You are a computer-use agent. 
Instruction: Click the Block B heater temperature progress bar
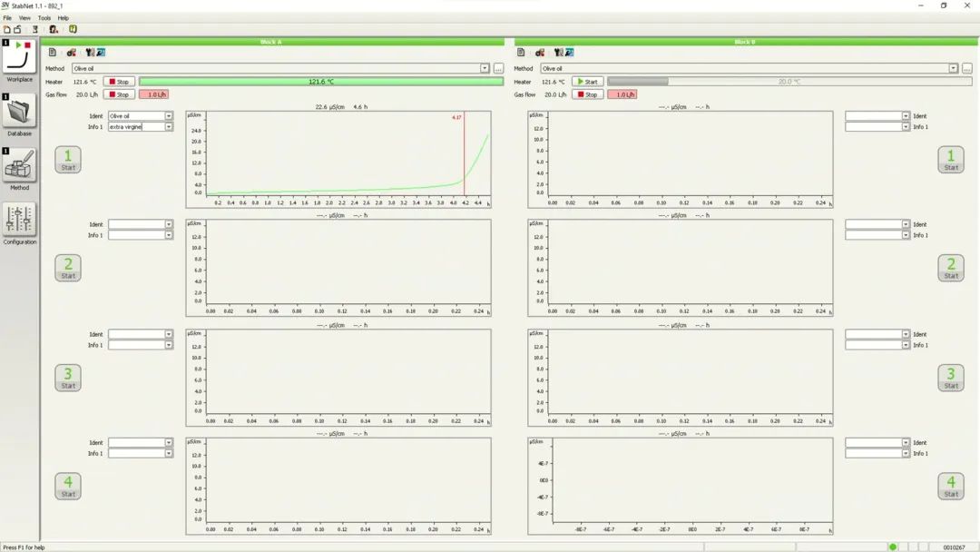tap(788, 82)
